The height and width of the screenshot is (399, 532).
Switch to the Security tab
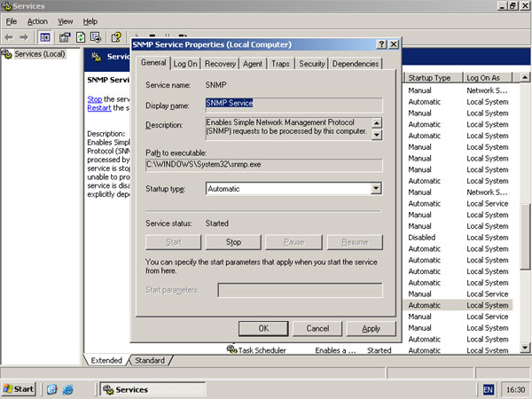point(312,64)
